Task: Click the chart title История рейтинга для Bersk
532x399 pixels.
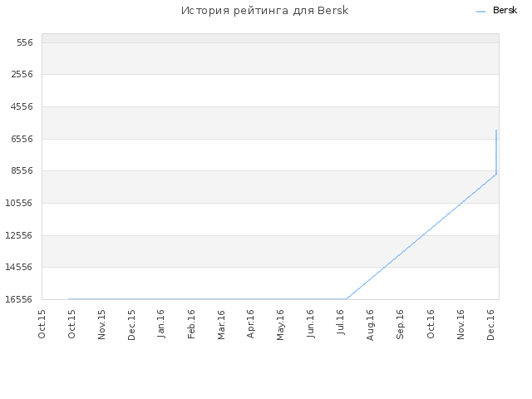Action: 264,11
